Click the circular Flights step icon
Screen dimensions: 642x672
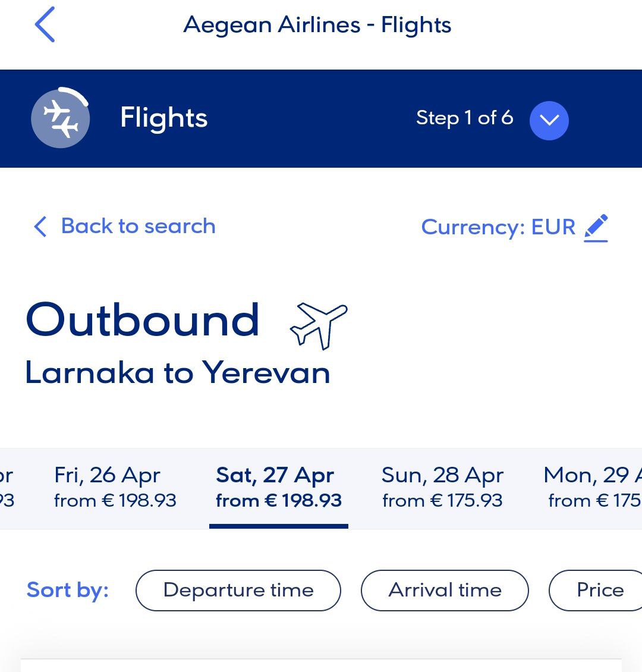[x=60, y=118]
